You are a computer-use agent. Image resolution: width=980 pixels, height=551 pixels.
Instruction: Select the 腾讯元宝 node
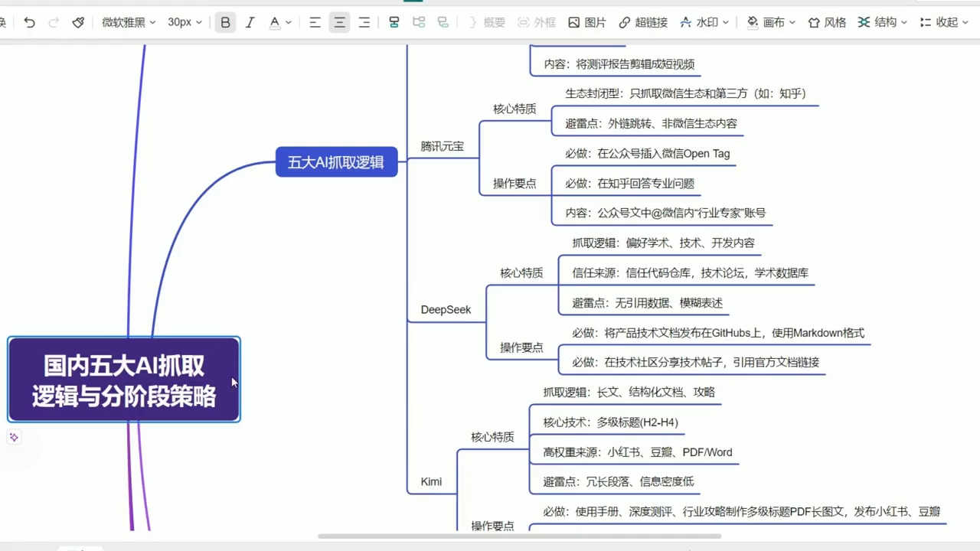click(443, 146)
